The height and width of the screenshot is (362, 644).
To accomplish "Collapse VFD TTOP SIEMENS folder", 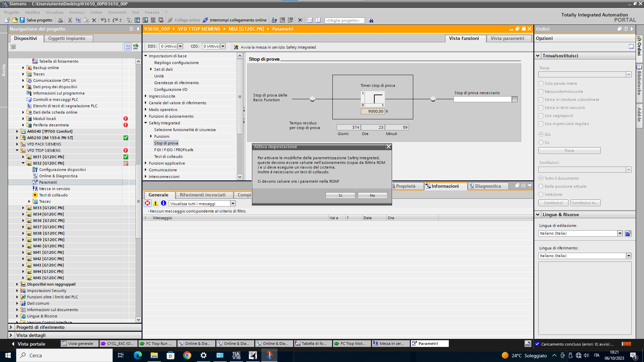I will pyautogui.click(x=17, y=150).
